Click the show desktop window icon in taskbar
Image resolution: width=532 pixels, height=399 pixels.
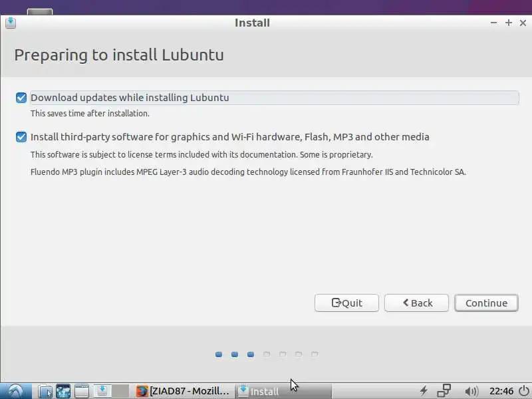81,391
